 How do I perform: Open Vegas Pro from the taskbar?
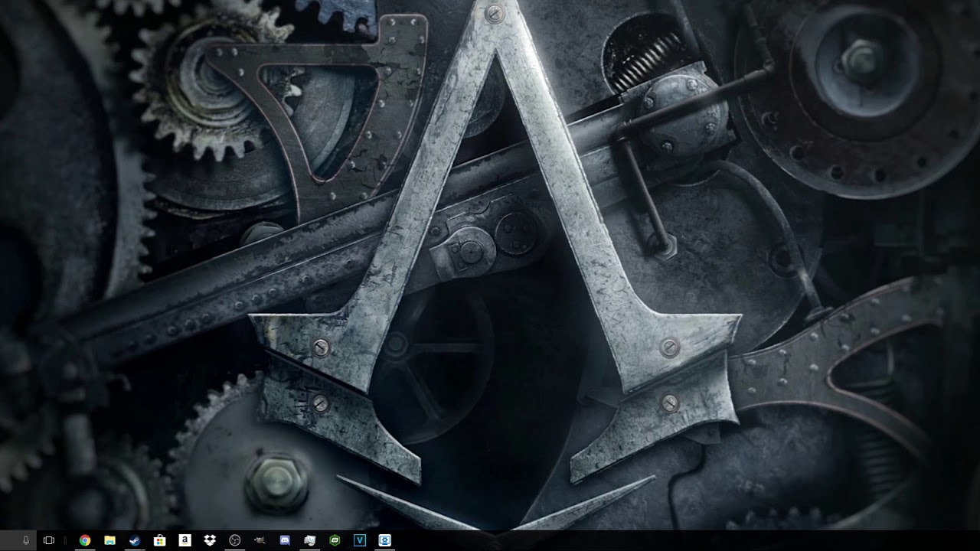point(360,540)
